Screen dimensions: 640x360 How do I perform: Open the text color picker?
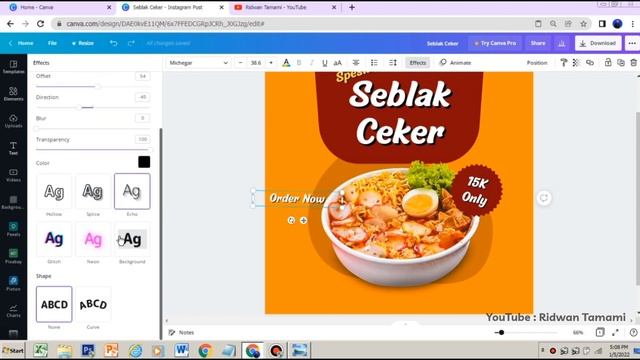(286, 62)
